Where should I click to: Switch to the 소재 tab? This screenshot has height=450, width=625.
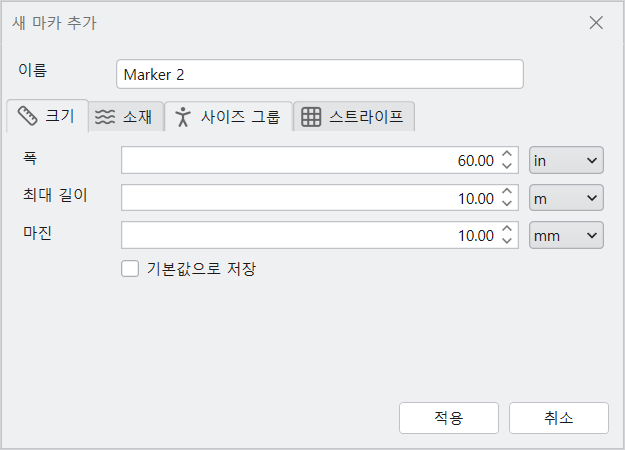[x=126, y=116]
